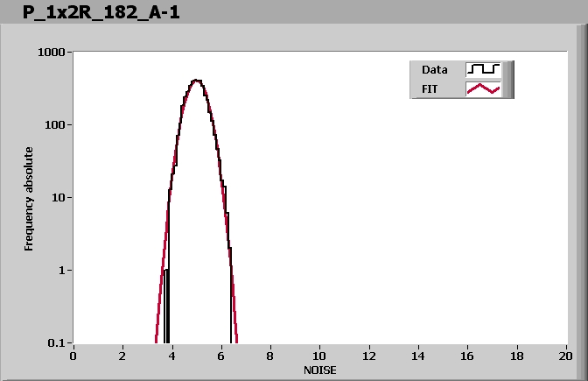This screenshot has height=381, width=588.
Task: Click the FIT plot style icon in legend
Action: pyautogui.click(x=483, y=89)
